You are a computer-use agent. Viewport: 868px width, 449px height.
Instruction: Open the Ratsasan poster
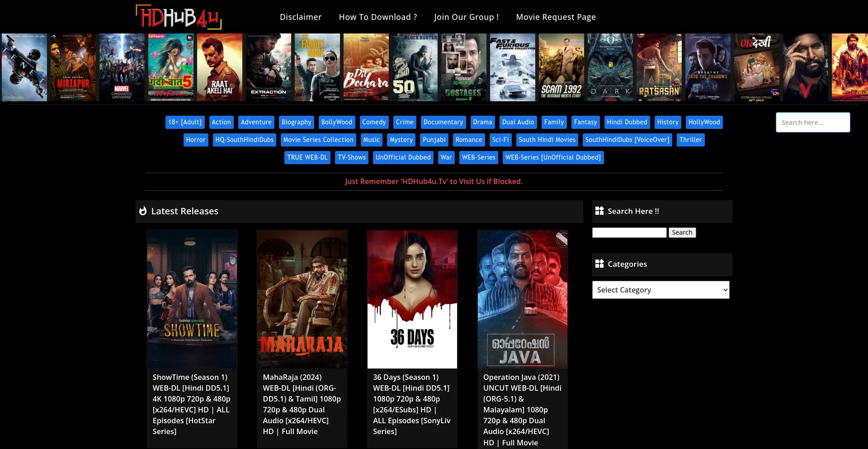(659, 67)
